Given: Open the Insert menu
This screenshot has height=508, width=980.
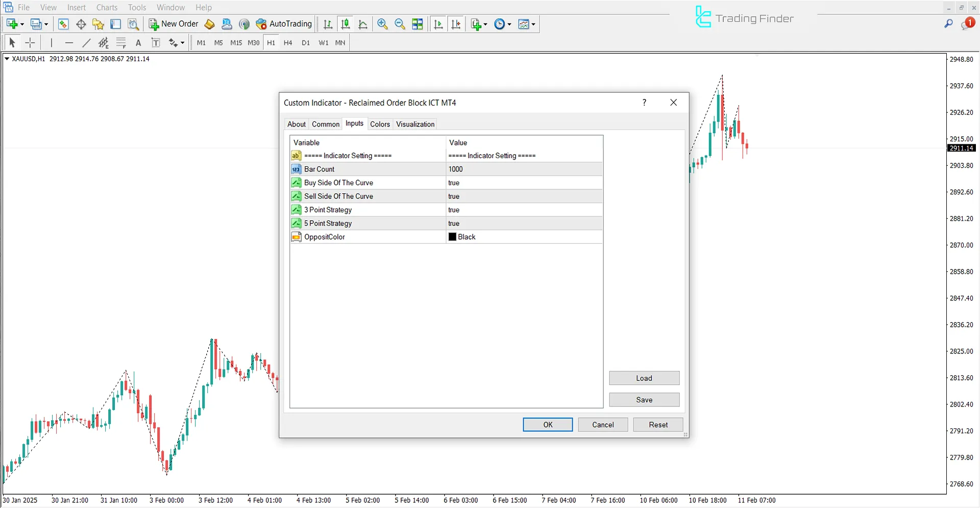Looking at the screenshot, I should click(x=76, y=7).
